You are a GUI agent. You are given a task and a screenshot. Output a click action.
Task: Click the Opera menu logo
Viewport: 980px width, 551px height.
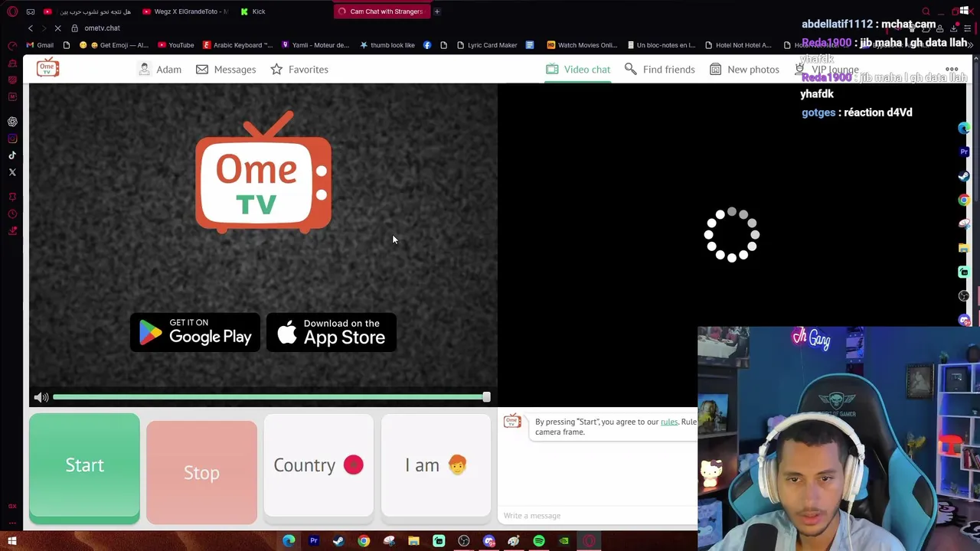click(x=12, y=11)
